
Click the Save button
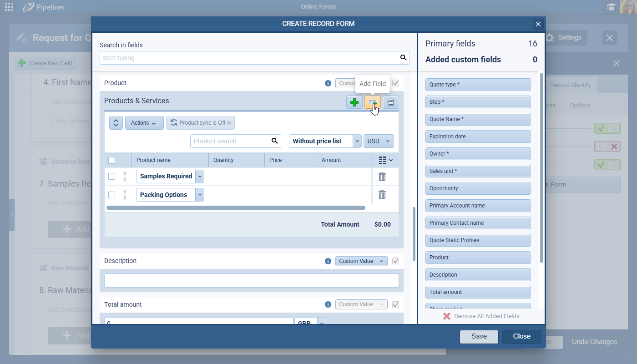click(x=479, y=336)
